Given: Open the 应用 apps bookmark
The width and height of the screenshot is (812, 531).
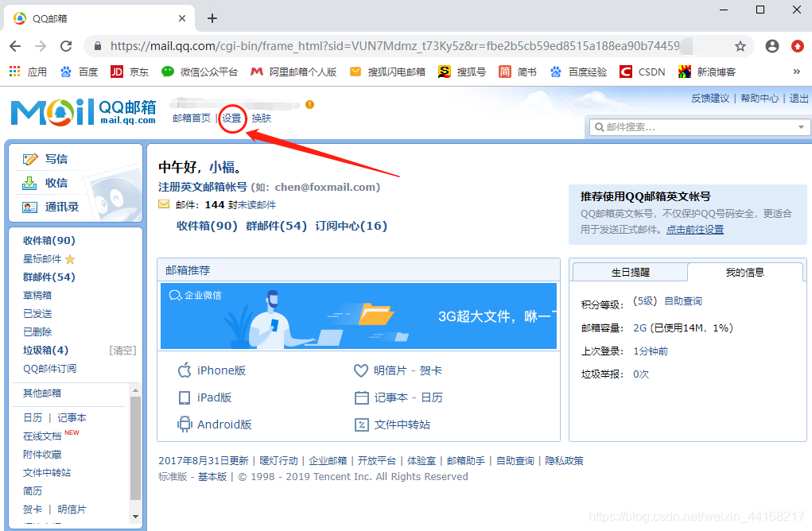Looking at the screenshot, I should coord(29,72).
